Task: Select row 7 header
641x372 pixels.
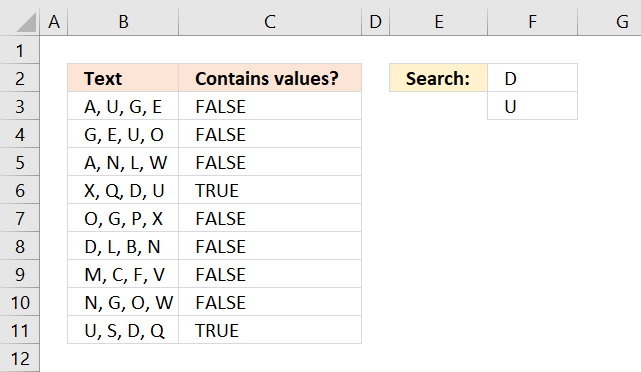Action: 20,218
